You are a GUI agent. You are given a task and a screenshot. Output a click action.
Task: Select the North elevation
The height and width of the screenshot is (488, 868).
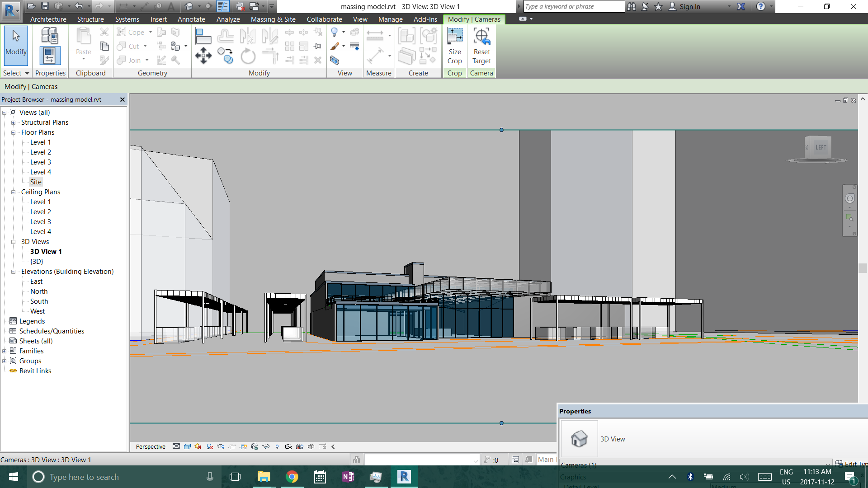(x=39, y=291)
